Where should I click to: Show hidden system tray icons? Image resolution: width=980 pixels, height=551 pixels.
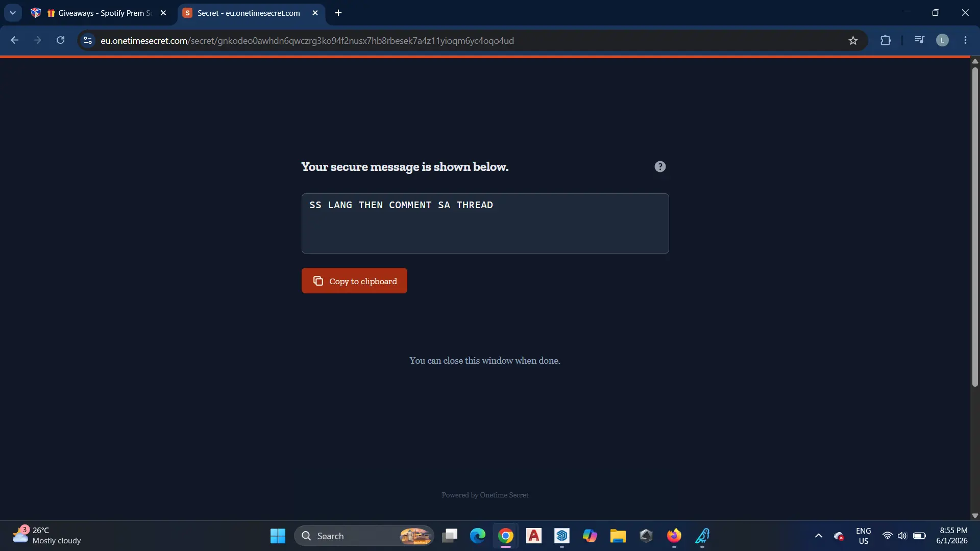point(819,536)
